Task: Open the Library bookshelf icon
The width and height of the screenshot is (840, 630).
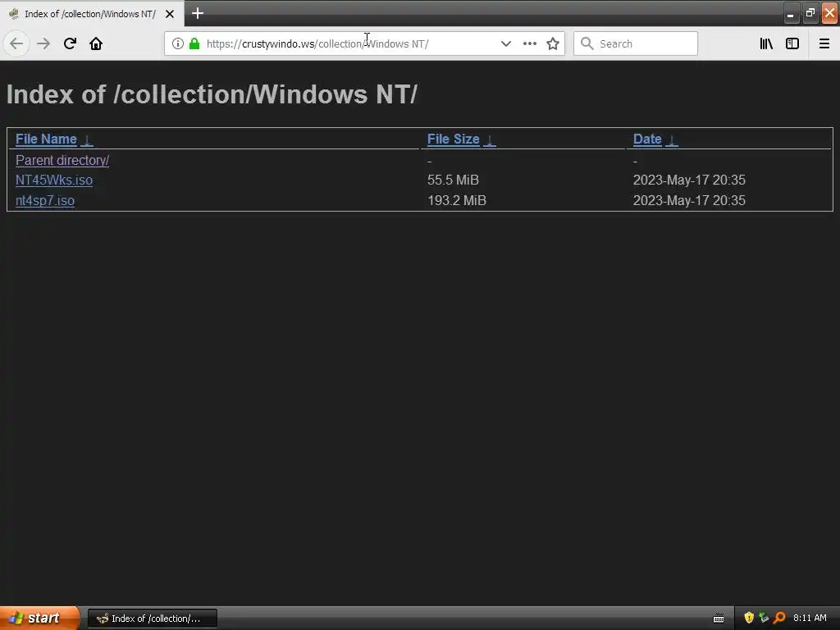Action: (766, 43)
